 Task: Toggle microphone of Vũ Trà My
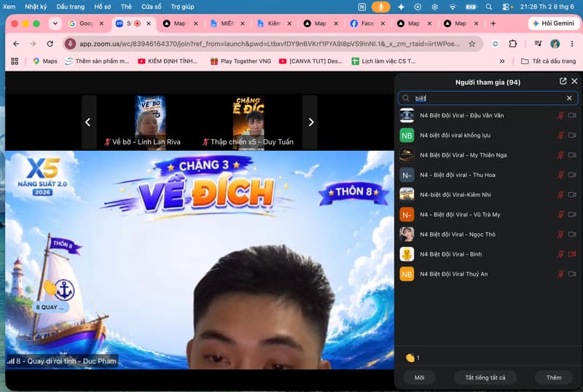(560, 215)
